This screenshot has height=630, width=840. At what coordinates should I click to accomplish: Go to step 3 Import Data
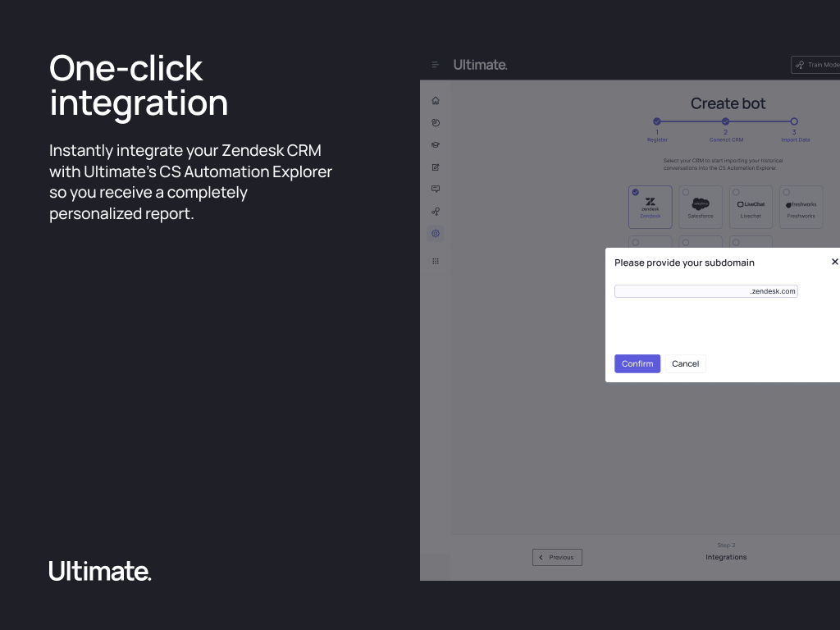tap(794, 121)
